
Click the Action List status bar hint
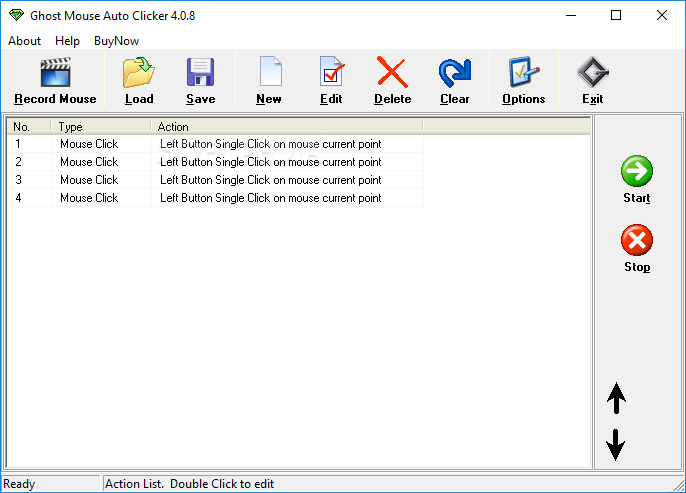coord(189,484)
